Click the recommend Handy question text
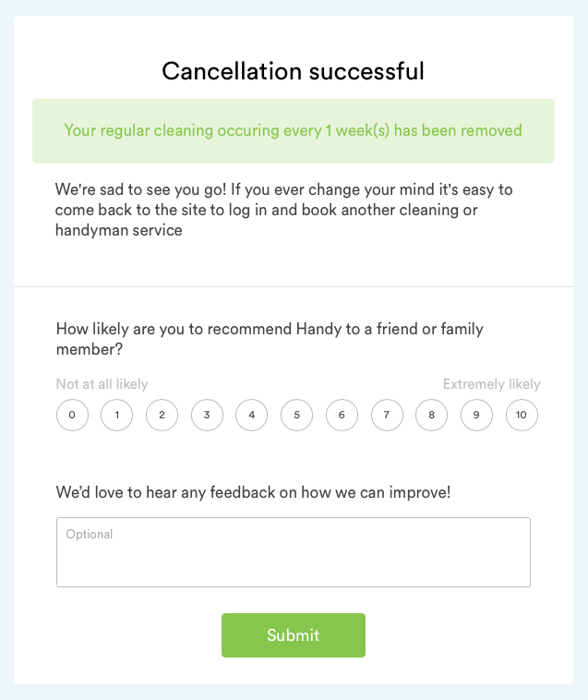This screenshot has height=700, width=588. [270, 339]
